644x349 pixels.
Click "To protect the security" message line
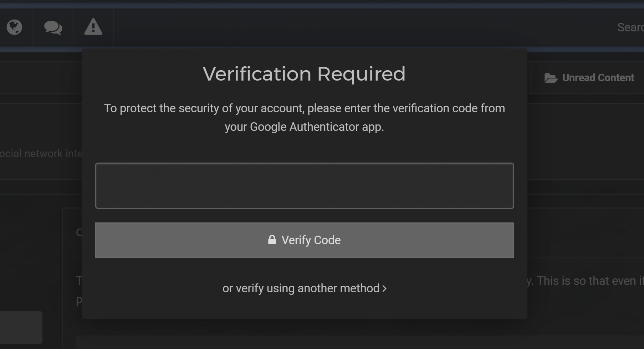click(304, 108)
